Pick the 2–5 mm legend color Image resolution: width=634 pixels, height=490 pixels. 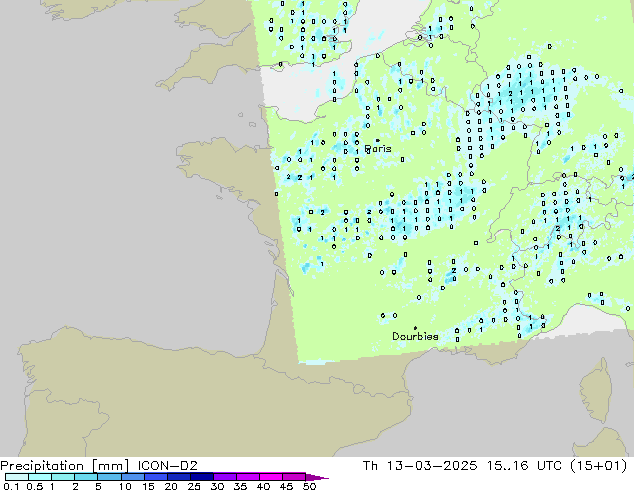click(x=86, y=477)
